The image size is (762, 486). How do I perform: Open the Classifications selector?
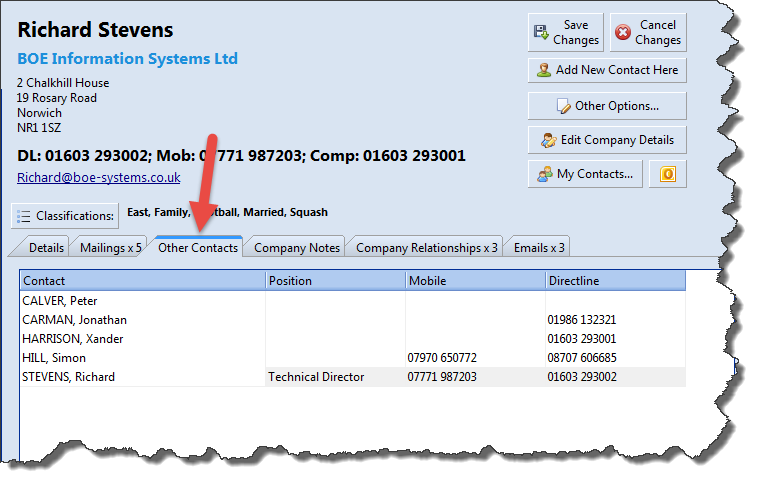coord(65,215)
